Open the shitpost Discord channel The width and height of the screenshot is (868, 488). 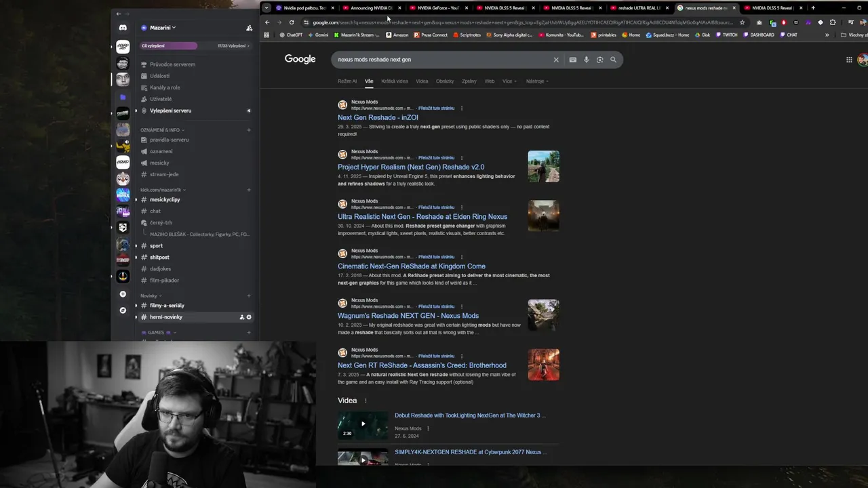click(159, 258)
